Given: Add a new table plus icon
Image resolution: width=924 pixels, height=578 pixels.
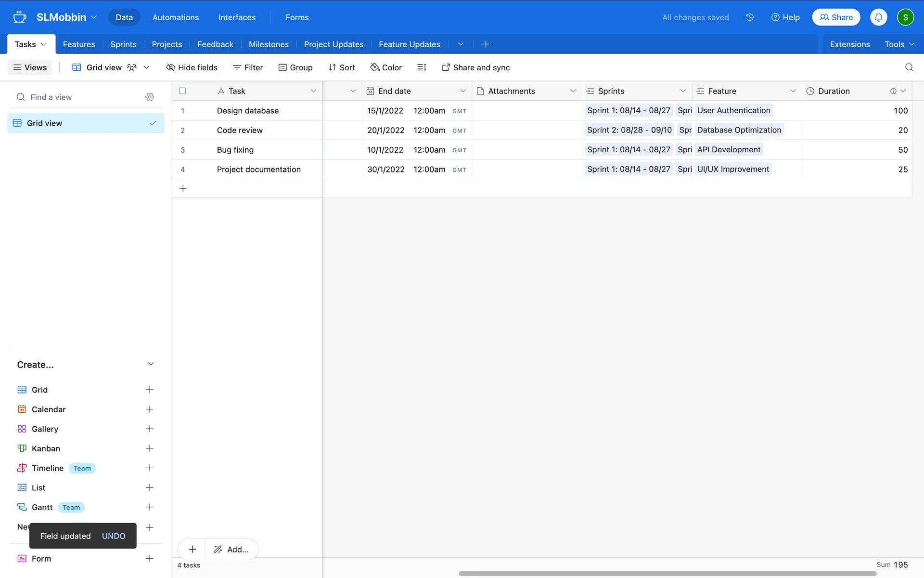Looking at the screenshot, I should pos(486,44).
